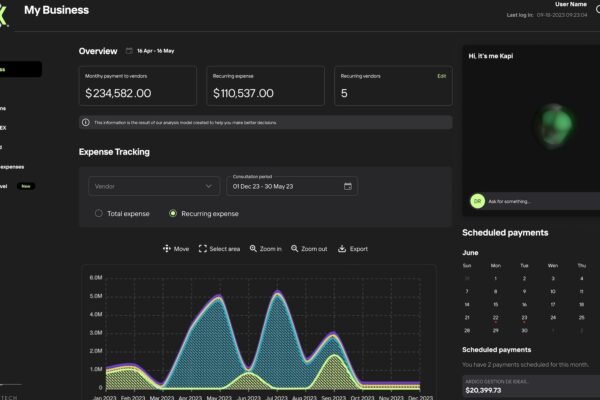The width and height of the screenshot is (600, 400).
Task: Open the Vendor dropdown
Action: coord(154,186)
